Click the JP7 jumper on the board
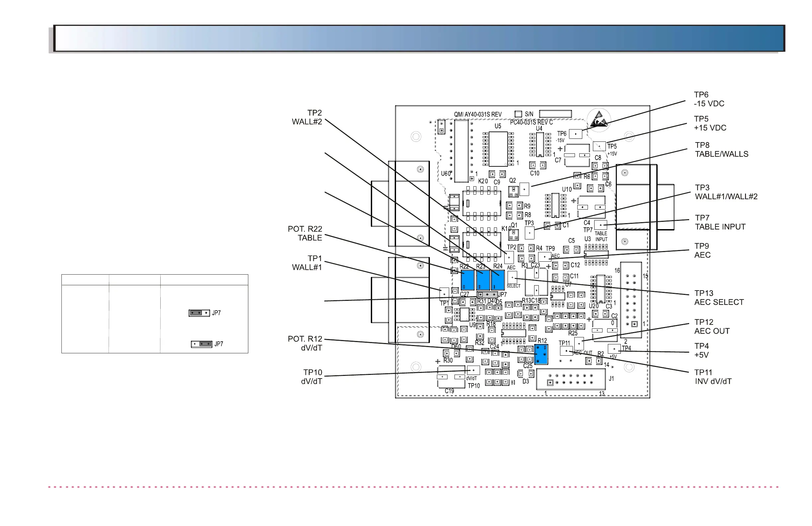812x526 pixels. [x=487, y=294]
